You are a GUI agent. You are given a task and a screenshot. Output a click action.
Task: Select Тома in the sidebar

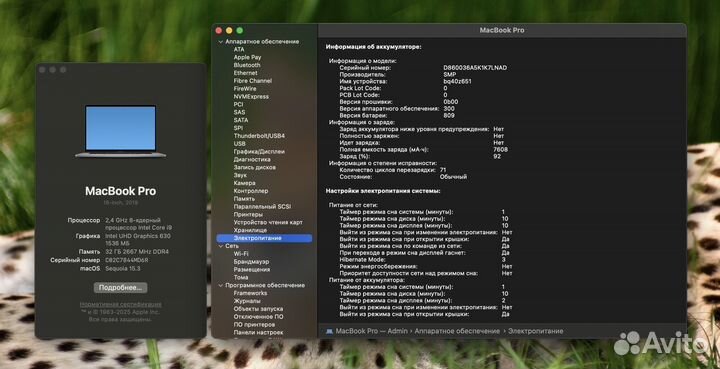pos(241,277)
